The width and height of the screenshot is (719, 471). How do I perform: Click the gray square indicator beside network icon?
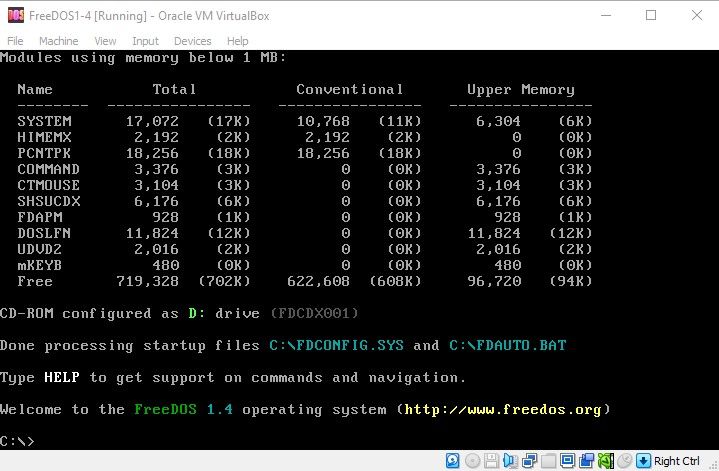548,460
